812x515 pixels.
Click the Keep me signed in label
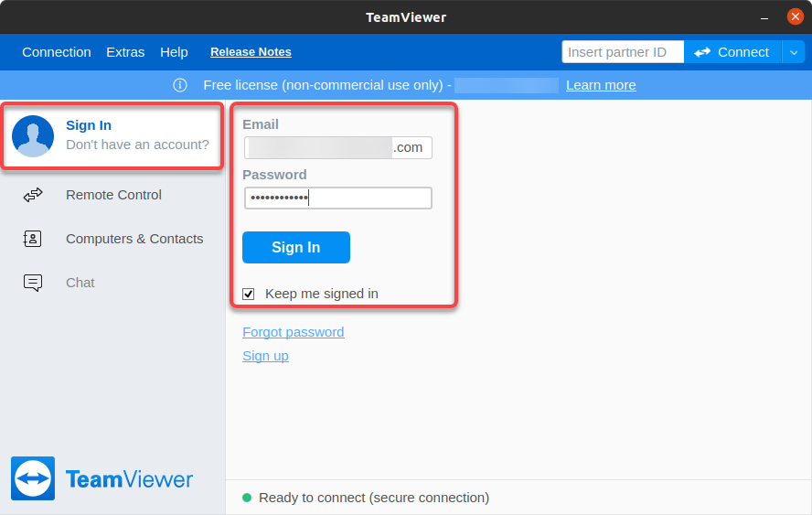coord(322,294)
